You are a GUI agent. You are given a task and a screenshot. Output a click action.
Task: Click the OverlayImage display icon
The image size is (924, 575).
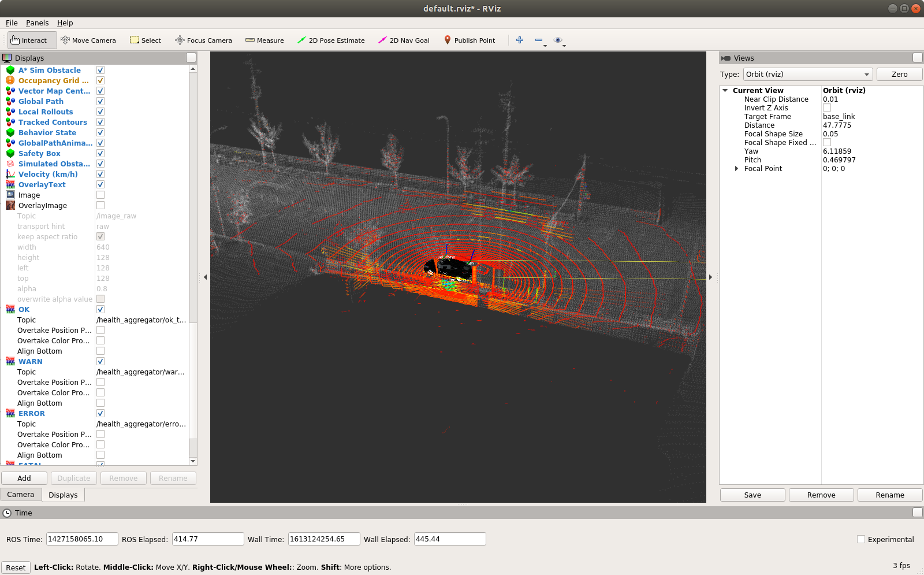click(10, 205)
